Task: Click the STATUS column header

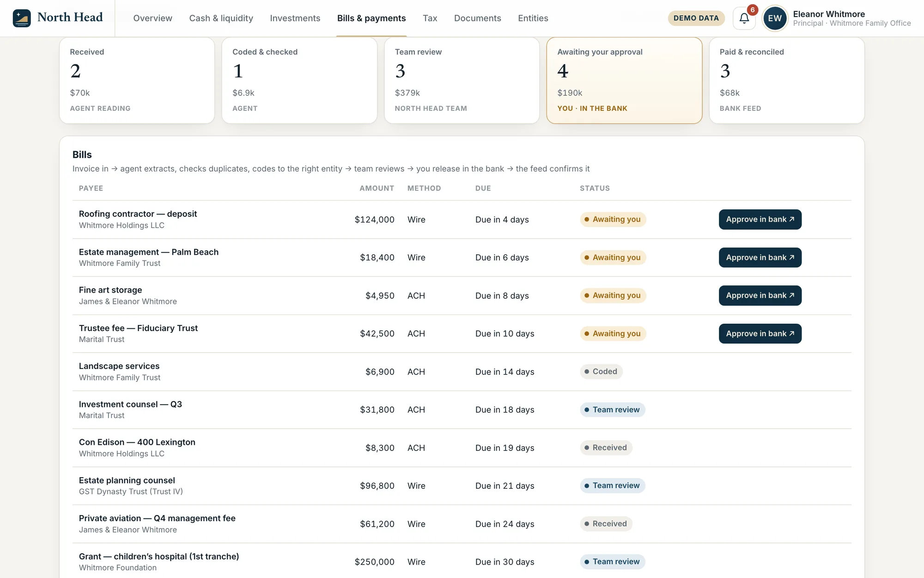Action: 595,188
